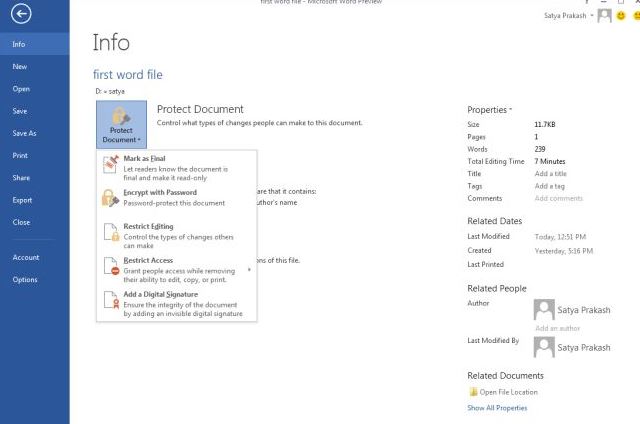Click the Restrict Access no-entry page icon
The image size is (640, 424).
(x=111, y=266)
